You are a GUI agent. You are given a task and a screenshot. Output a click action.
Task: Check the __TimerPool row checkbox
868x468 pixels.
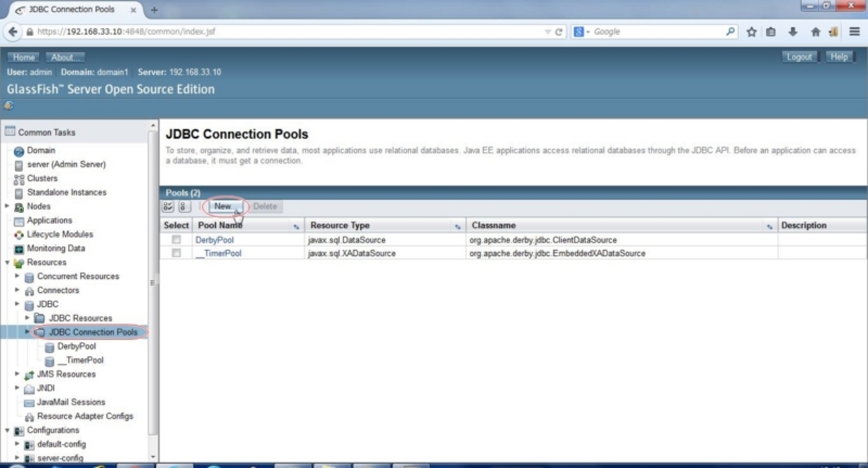(x=176, y=253)
